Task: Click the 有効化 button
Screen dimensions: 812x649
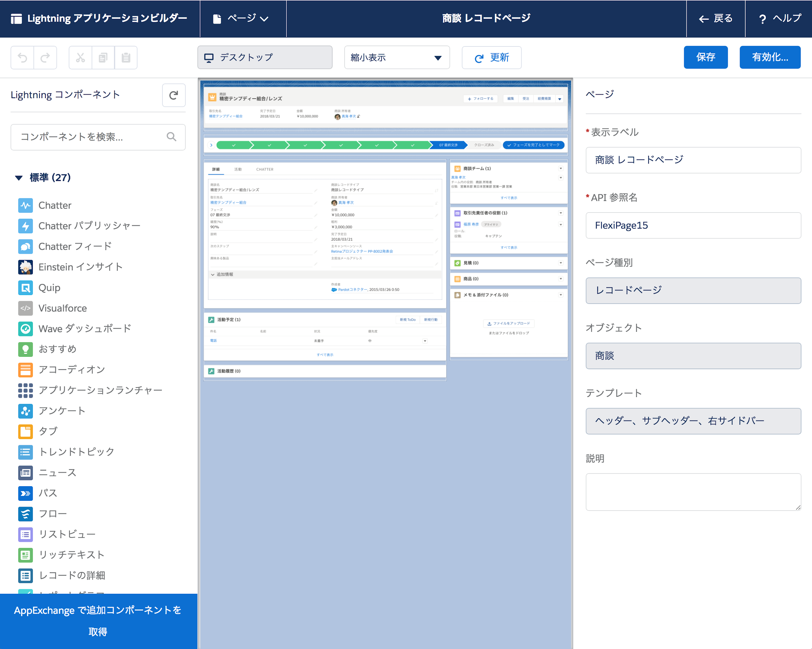Action: coord(769,57)
